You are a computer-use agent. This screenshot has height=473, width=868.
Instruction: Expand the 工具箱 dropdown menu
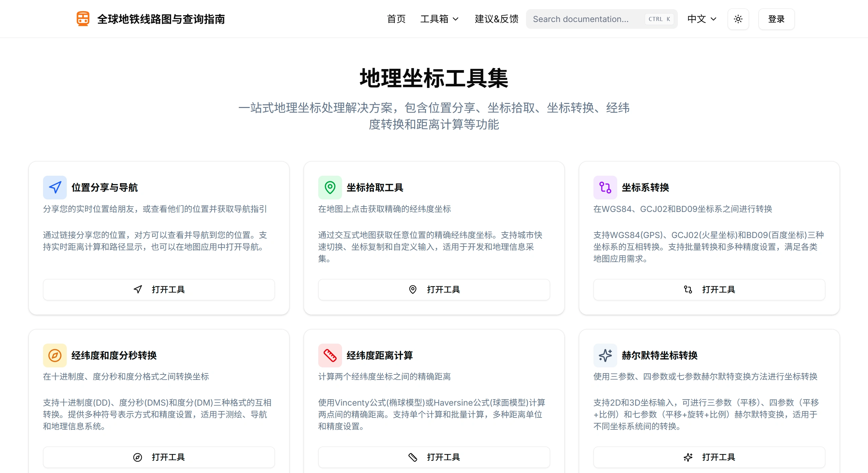[439, 19]
